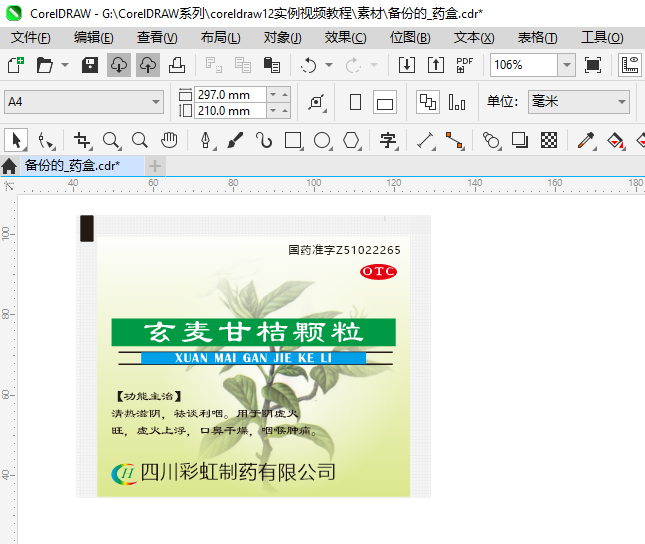Toggle the all pages layout button
Screen dimensions: 645x544
[428, 102]
